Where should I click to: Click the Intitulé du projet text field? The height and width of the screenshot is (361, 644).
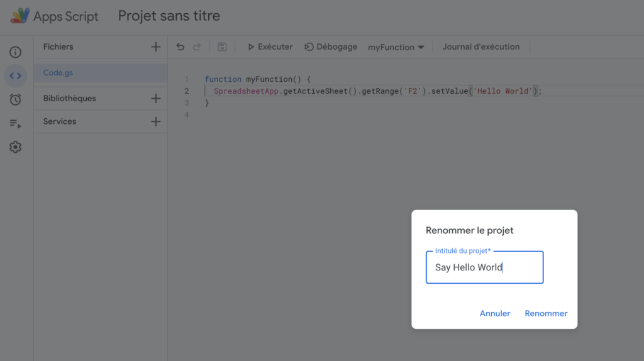click(x=484, y=267)
